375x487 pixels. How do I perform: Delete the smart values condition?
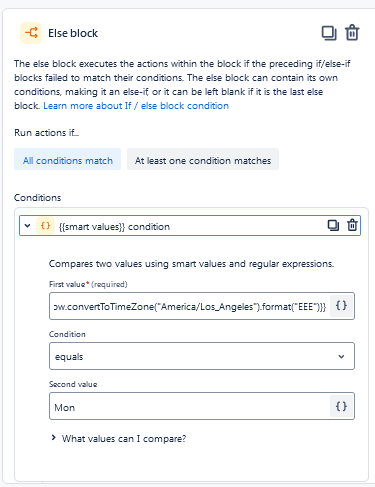(352, 225)
